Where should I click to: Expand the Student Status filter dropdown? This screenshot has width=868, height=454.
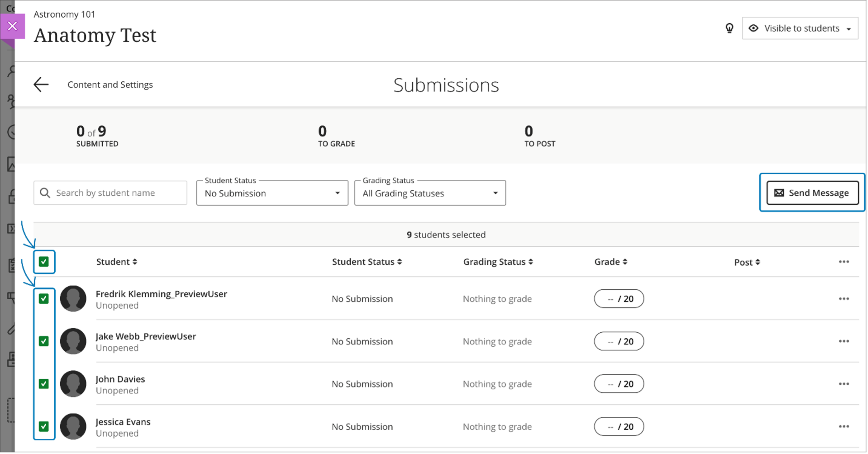coord(272,193)
